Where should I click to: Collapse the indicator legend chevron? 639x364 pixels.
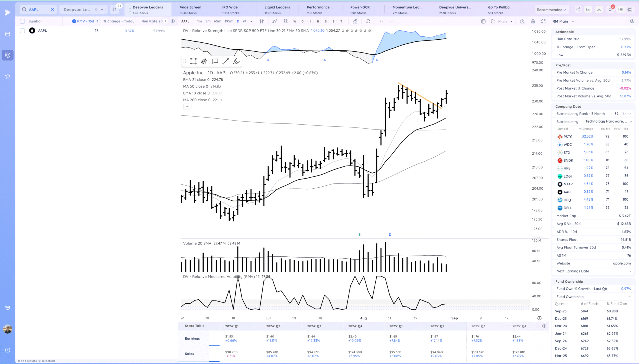coord(187,107)
